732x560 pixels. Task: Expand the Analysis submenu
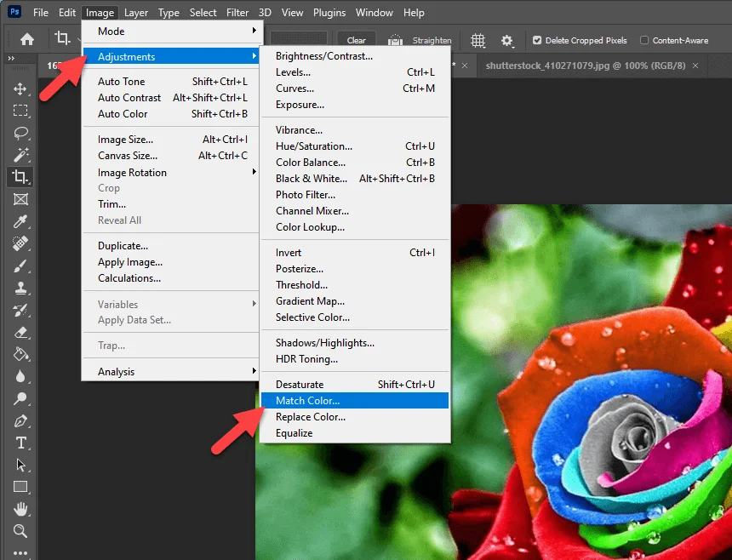171,371
